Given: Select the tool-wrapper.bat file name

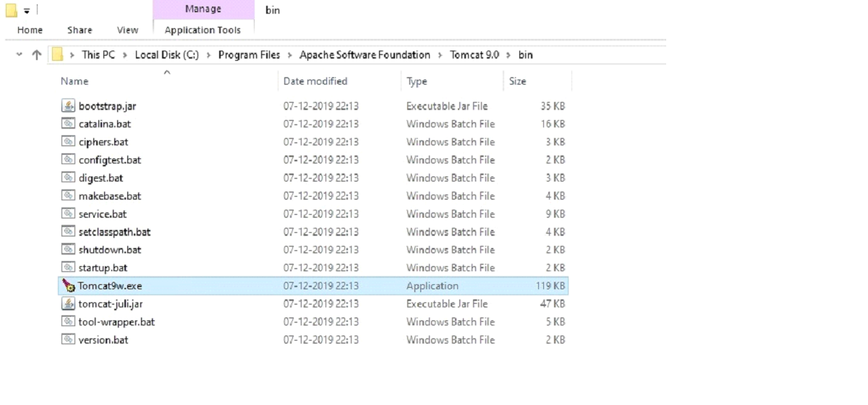Looking at the screenshot, I should (116, 322).
